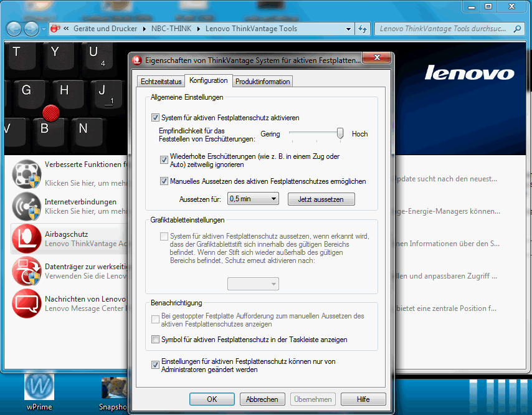
Task: Click the wPrime desktop icon
Action: pyautogui.click(x=39, y=392)
